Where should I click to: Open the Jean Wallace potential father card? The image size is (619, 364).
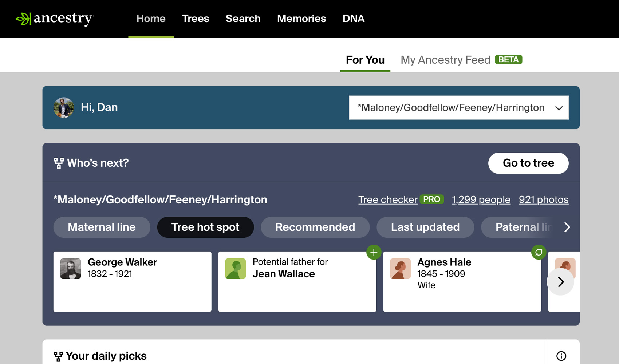click(x=297, y=282)
